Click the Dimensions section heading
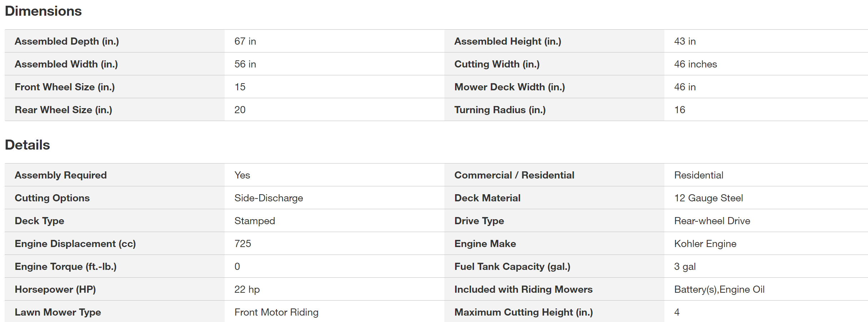Viewport: 868px width, 322px height. [x=43, y=11]
